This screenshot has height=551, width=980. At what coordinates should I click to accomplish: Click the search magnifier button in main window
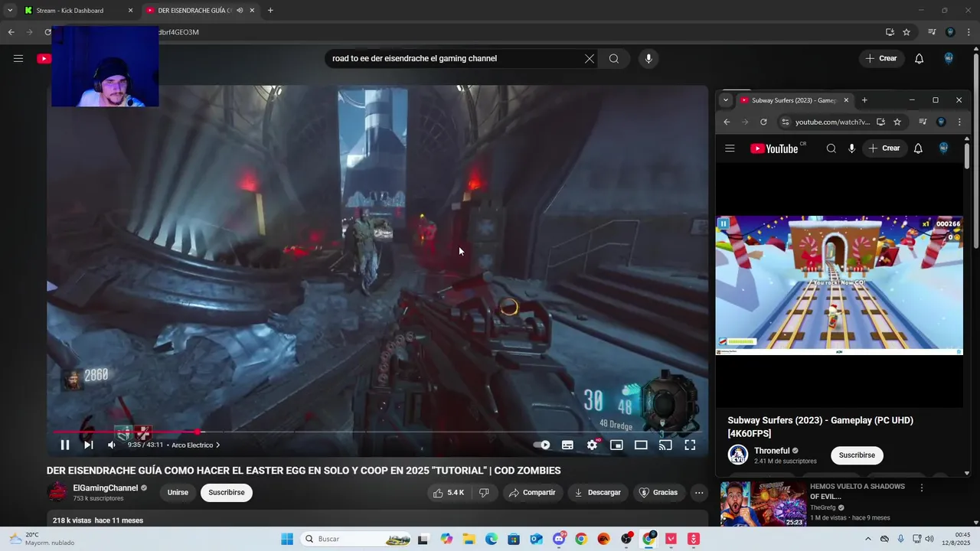(x=614, y=59)
